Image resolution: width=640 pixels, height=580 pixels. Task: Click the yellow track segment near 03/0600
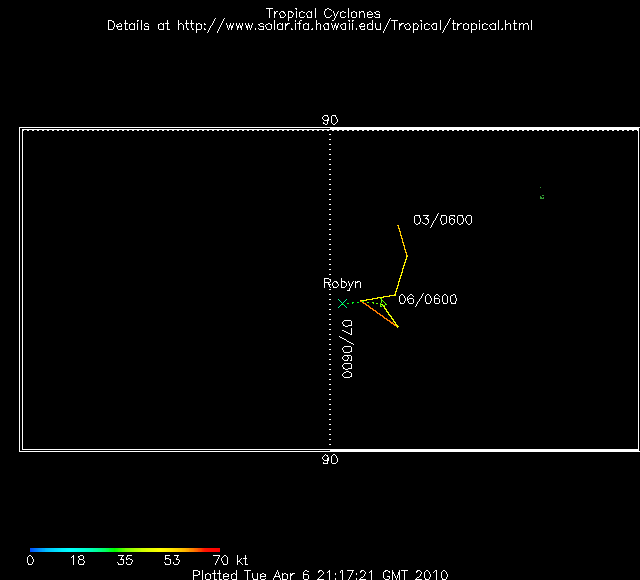click(402, 241)
